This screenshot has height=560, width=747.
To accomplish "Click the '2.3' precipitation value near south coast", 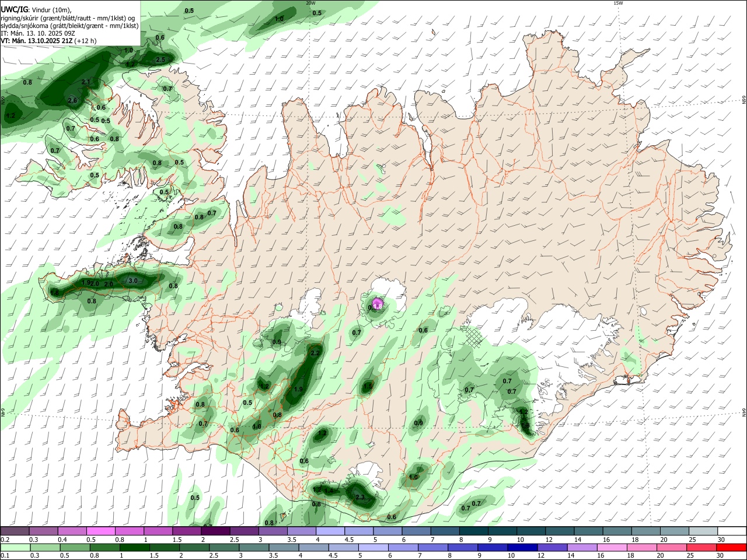I will coord(360,498).
